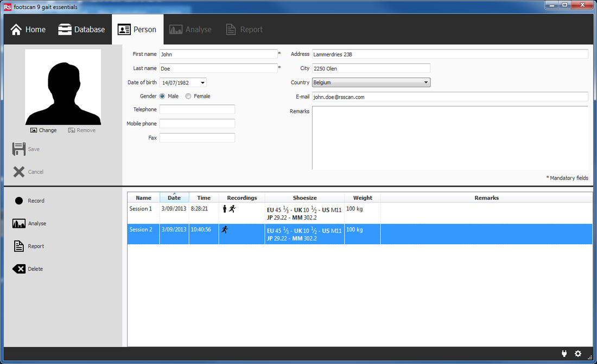Start a new recording with Record icon

click(x=19, y=201)
